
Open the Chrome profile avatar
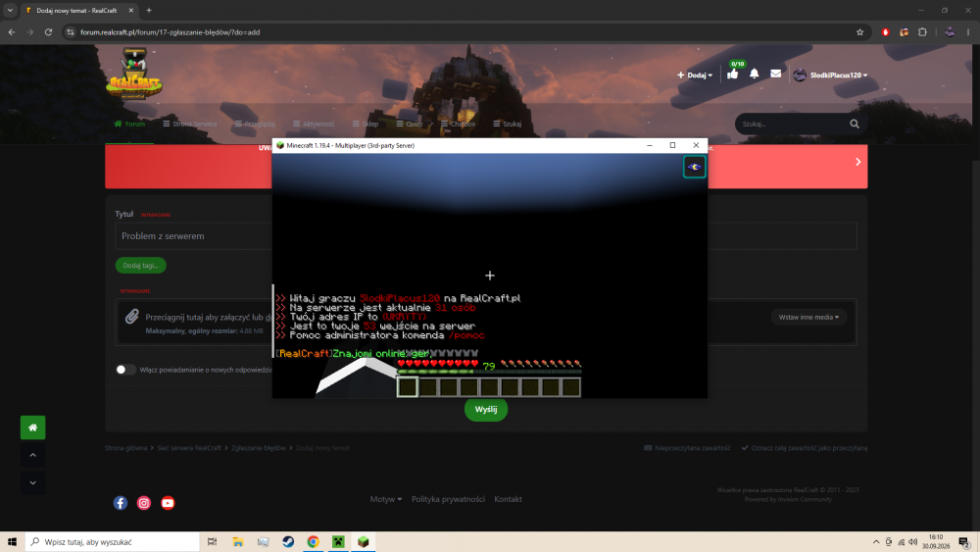coord(950,32)
